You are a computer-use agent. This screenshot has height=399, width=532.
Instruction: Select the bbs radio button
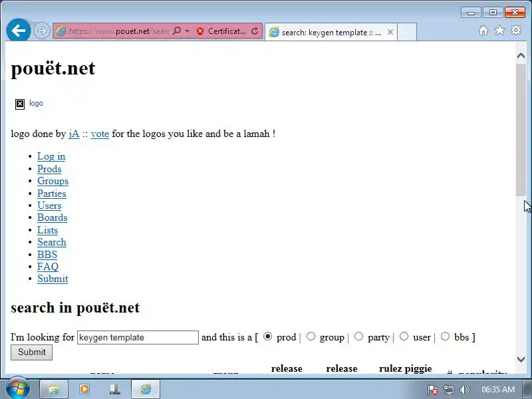445,336
